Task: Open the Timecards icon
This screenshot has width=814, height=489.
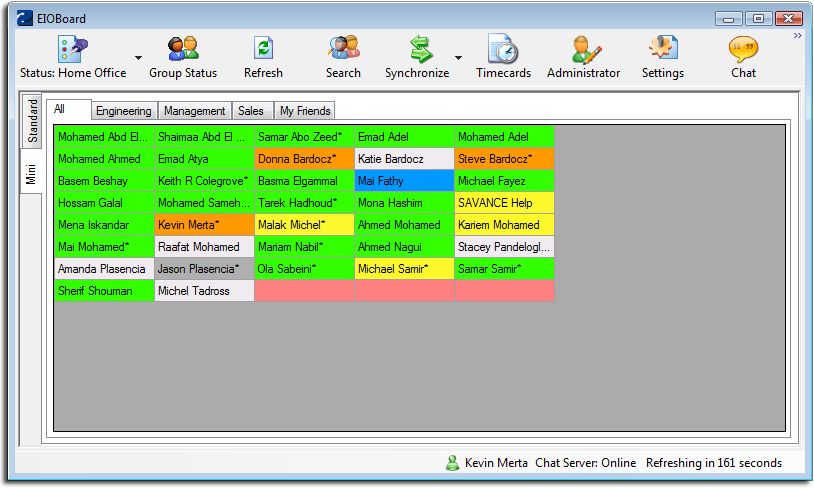Action: [x=503, y=49]
